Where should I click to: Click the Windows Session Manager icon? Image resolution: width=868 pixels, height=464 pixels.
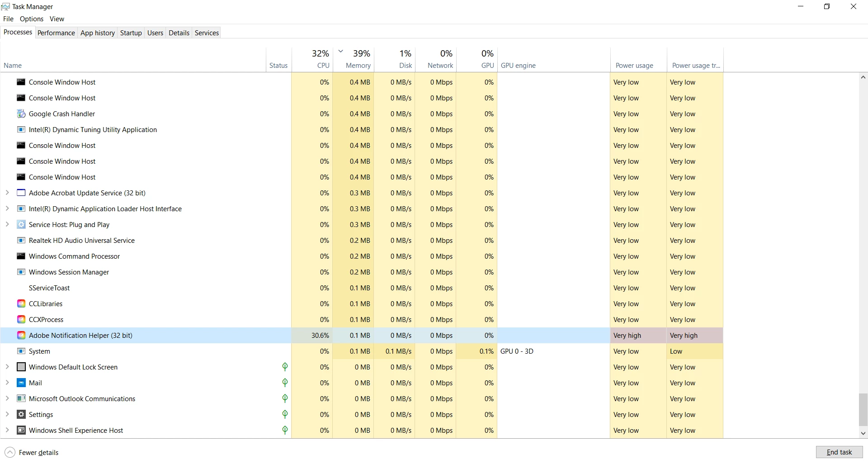[x=21, y=272]
